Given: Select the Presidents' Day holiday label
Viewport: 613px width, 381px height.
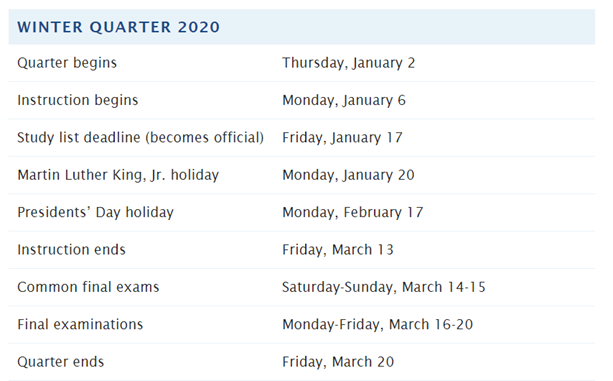Looking at the screenshot, I should point(95,212).
